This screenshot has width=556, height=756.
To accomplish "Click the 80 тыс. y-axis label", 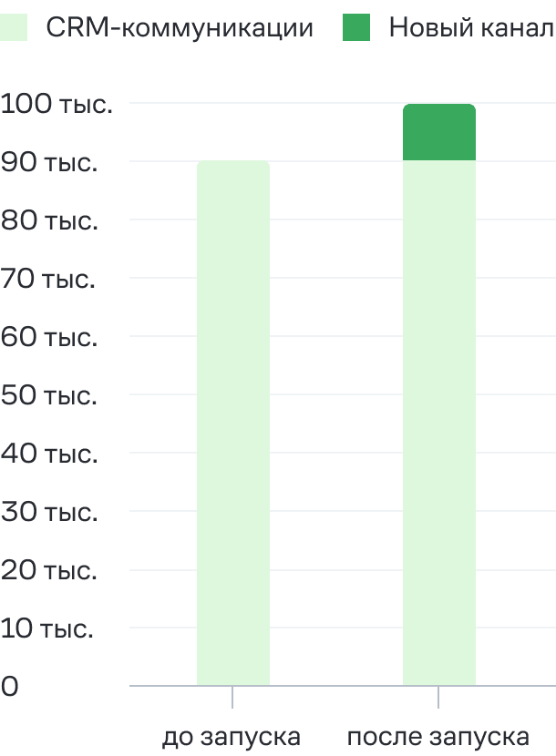I will pyautogui.click(x=48, y=220).
